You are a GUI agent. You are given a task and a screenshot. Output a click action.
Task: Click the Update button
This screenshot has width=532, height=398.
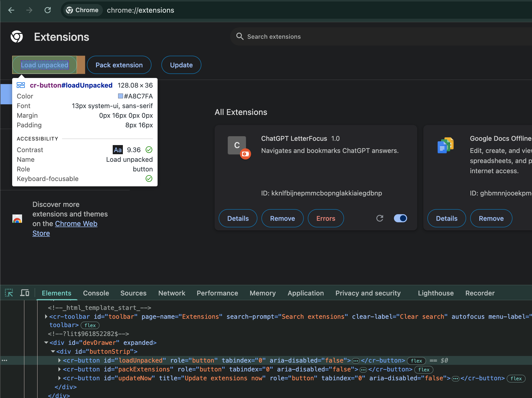pyautogui.click(x=181, y=65)
